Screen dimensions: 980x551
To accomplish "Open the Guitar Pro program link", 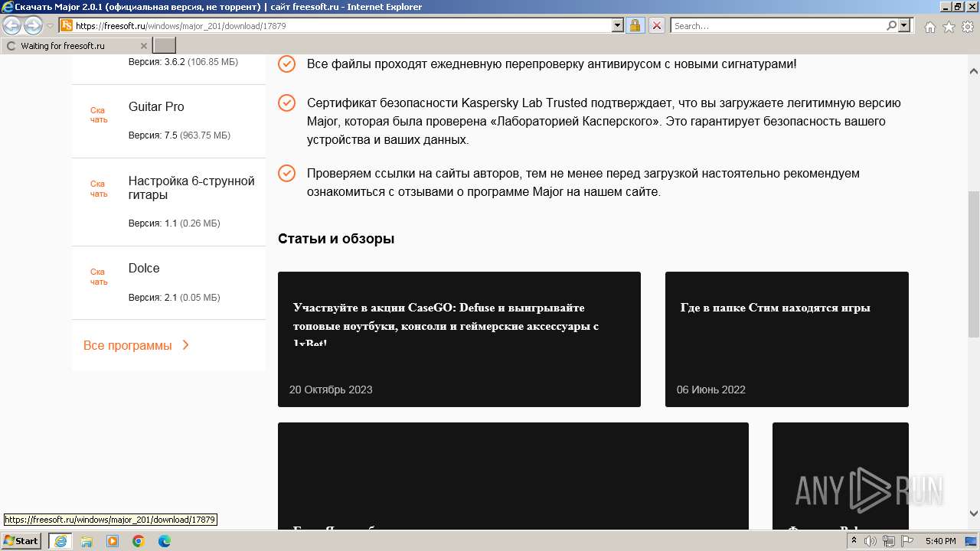I will (156, 106).
